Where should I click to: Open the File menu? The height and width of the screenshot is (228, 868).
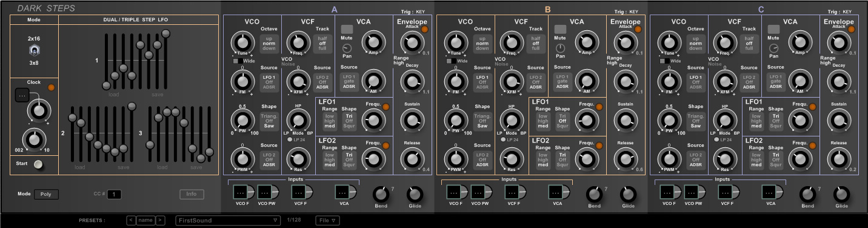(x=327, y=220)
